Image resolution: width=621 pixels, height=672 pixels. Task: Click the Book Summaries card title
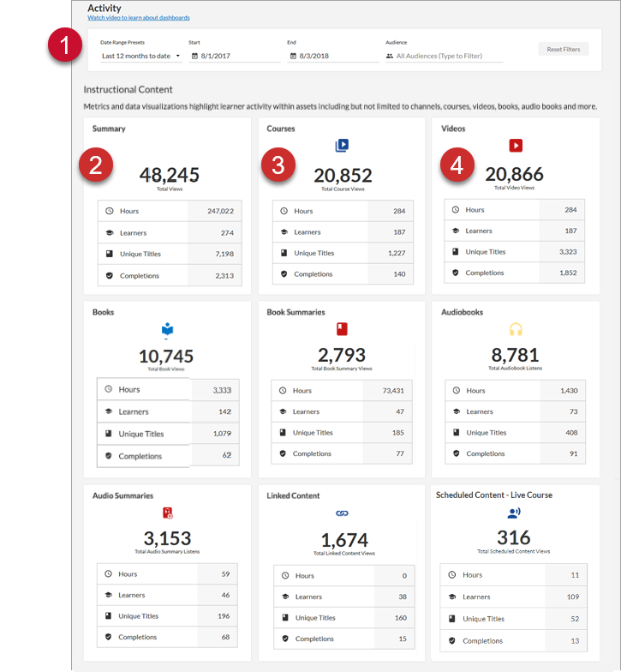click(296, 312)
